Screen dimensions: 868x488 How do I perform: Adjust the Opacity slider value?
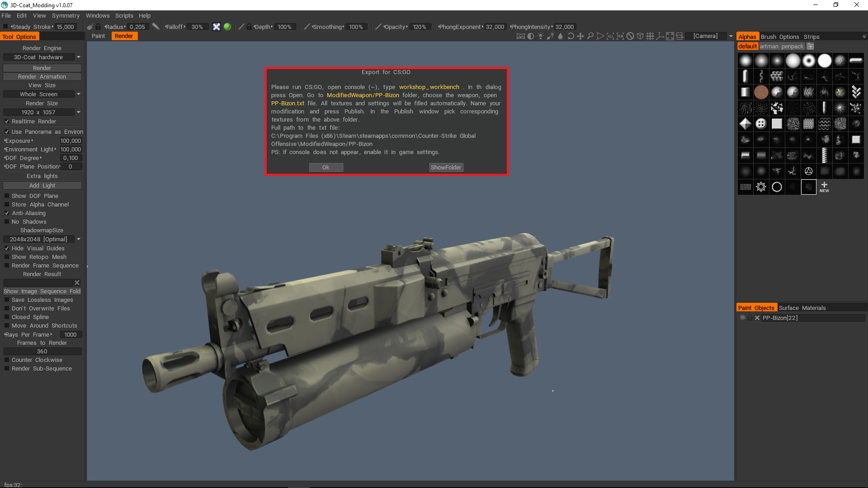pyautogui.click(x=420, y=27)
